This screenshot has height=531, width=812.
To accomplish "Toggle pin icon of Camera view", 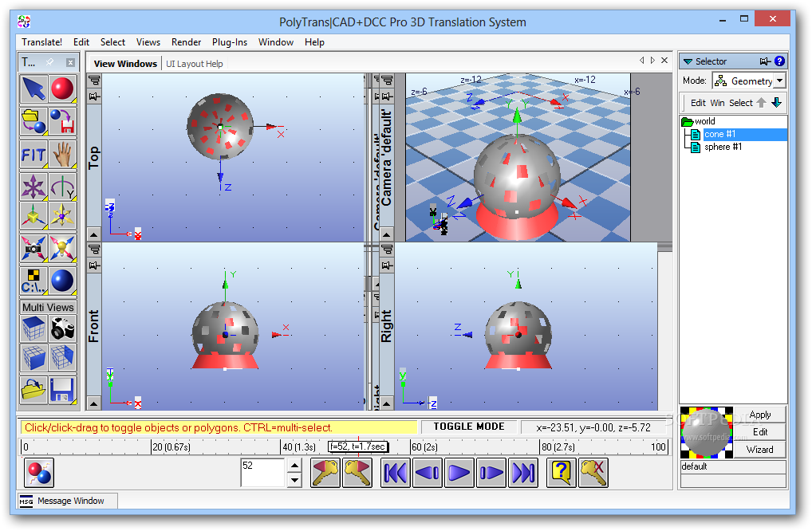I will (x=388, y=96).
